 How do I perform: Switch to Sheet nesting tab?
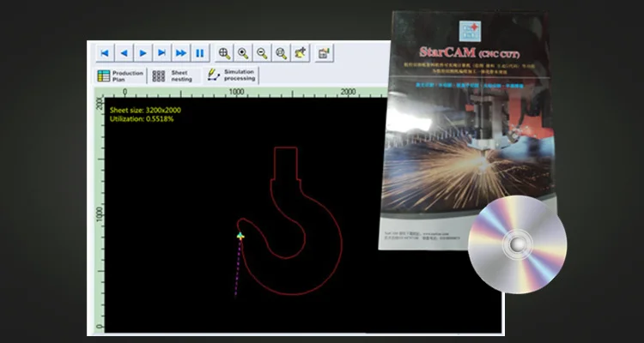[x=174, y=75]
